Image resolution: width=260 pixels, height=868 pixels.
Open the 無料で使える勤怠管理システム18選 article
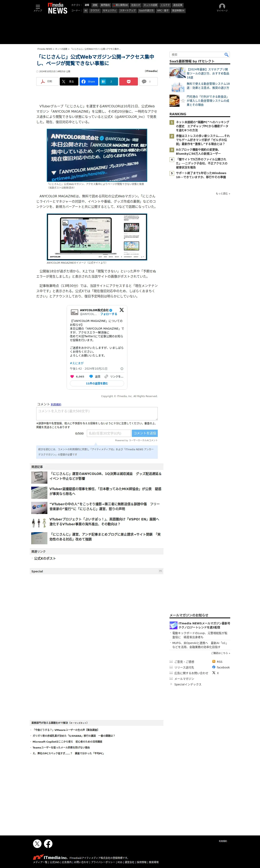coord(208,86)
